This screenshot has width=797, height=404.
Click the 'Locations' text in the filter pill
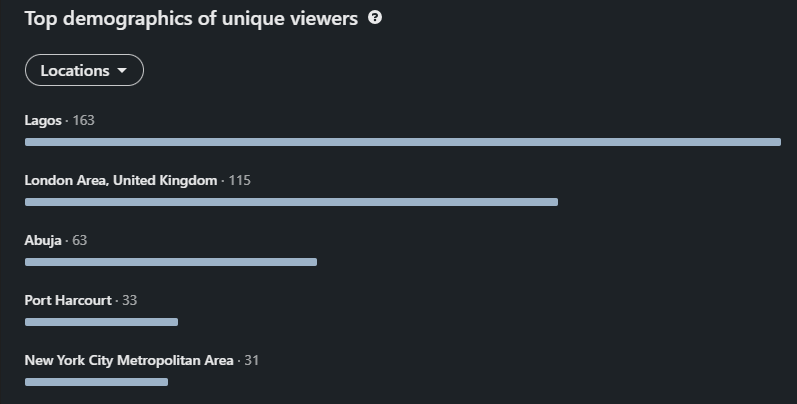[75, 71]
